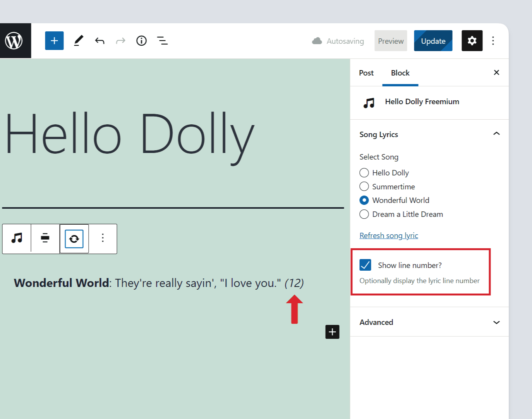
Task: Click the Hello Dolly Freemium block name
Action: (422, 101)
